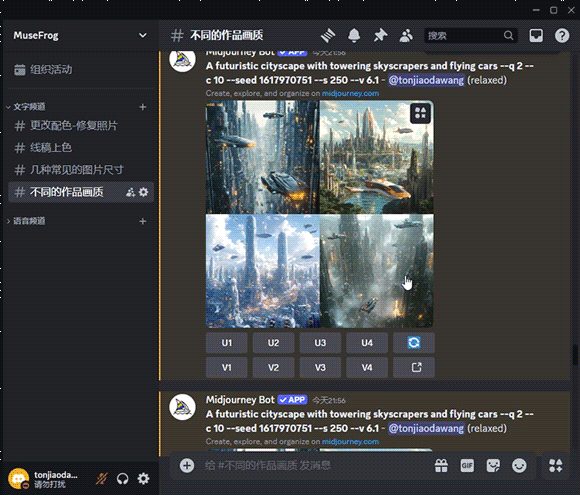Click the V1 variation button

pyautogui.click(x=227, y=368)
